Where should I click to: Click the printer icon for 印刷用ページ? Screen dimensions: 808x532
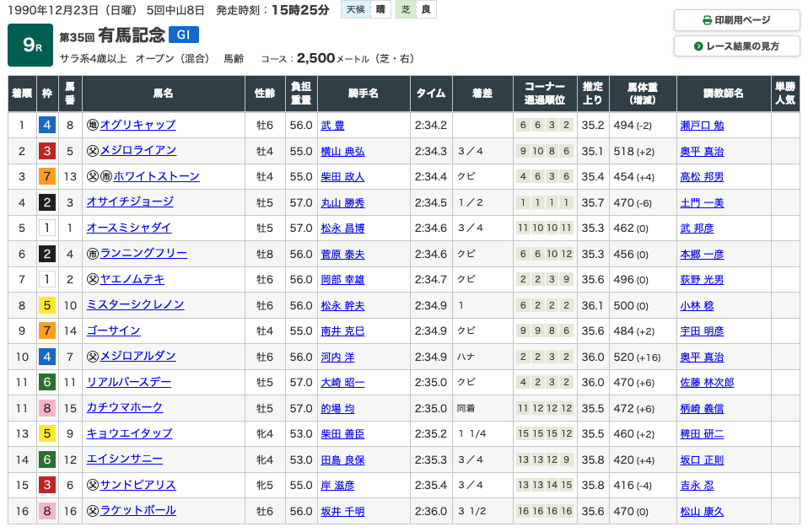click(x=707, y=21)
